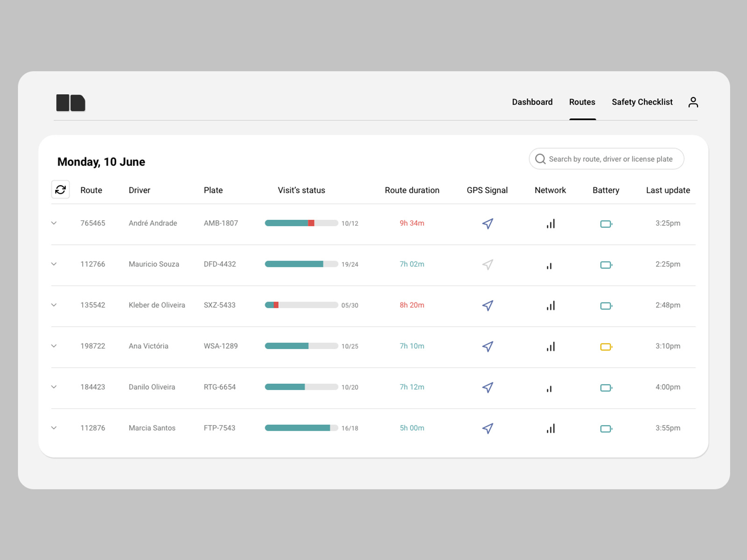Click the yellow battery icon for Ana Victória

(606, 347)
